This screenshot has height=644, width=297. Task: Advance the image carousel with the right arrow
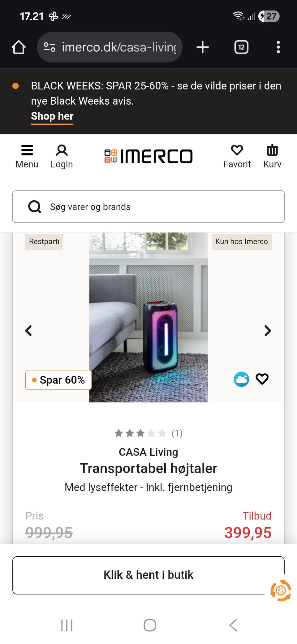(268, 331)
